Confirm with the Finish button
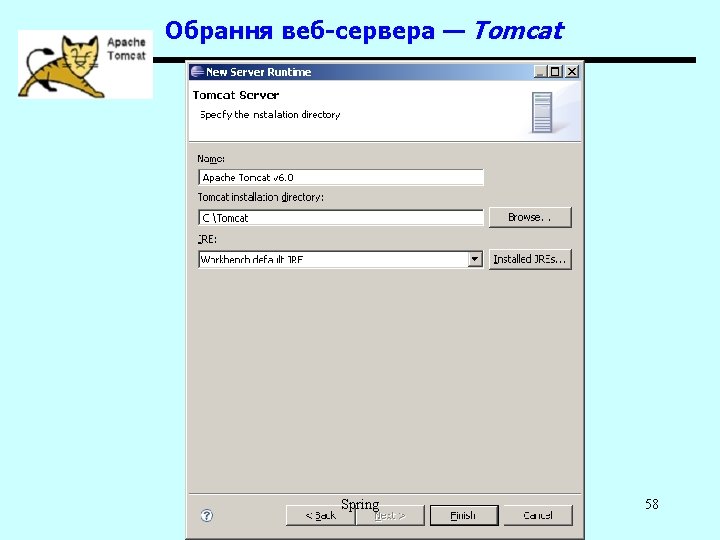The image size is (720, 540). [x=464, y=516]
